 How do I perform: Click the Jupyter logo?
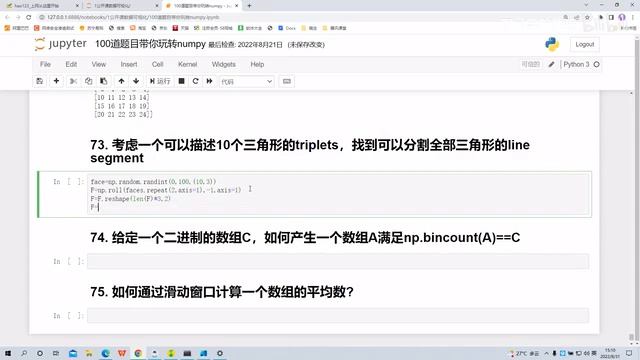pos(61,44)
